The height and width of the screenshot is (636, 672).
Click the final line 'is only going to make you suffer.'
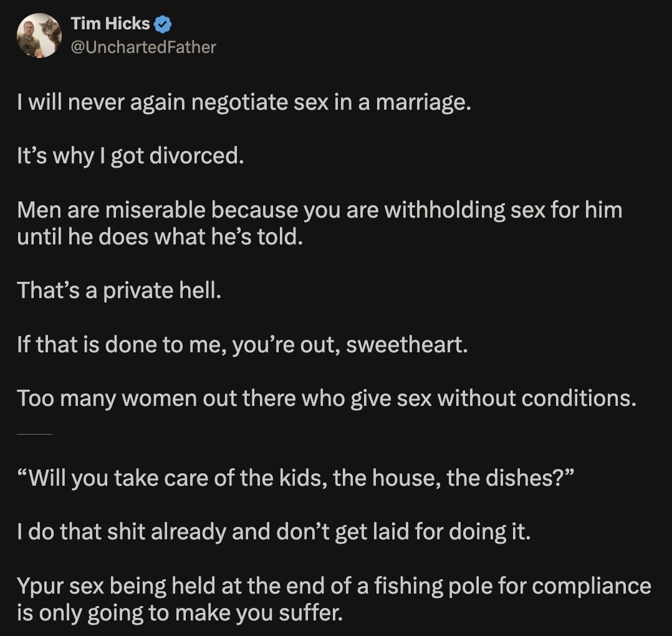click(x=180, y=614)
